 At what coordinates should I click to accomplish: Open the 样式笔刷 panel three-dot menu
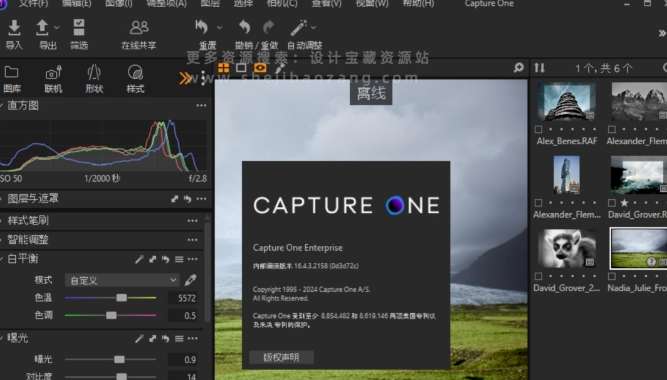pyautogui.click(x=192, y=220)
